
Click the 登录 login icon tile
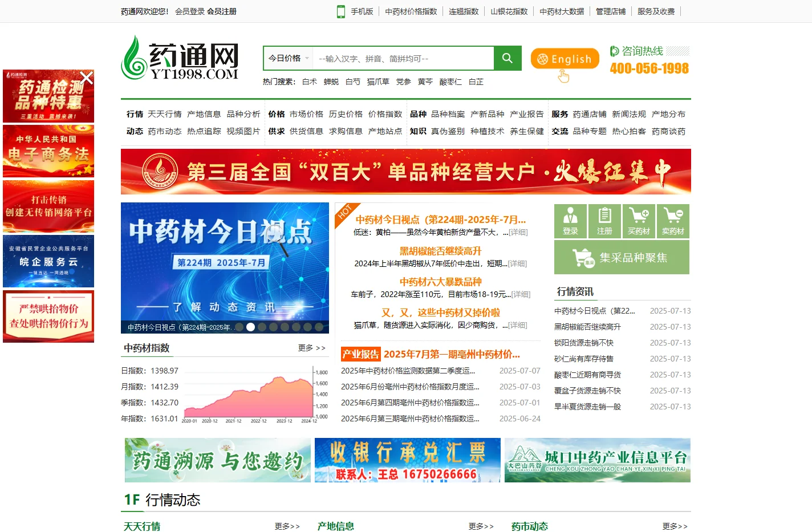point(570,221)
